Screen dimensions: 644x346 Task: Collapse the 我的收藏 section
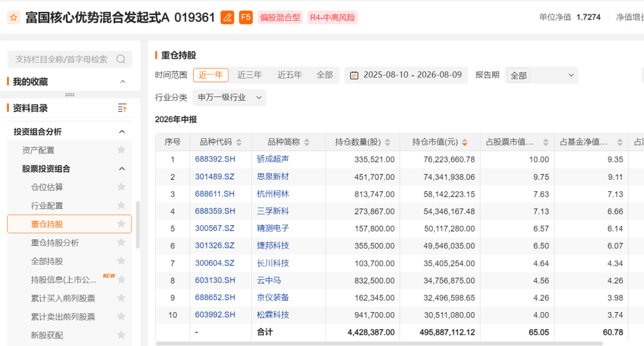coord(122,82)
